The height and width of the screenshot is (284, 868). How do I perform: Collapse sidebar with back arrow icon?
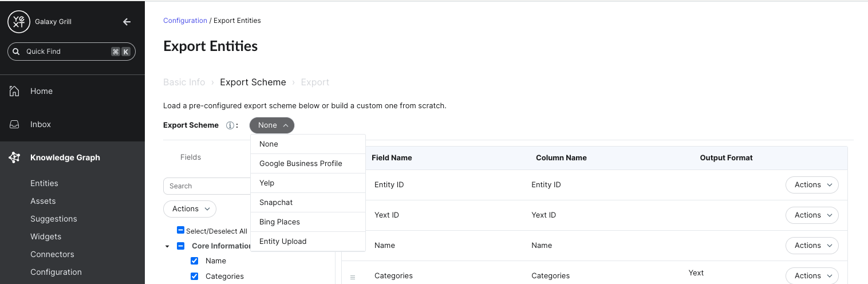(127, 22)
